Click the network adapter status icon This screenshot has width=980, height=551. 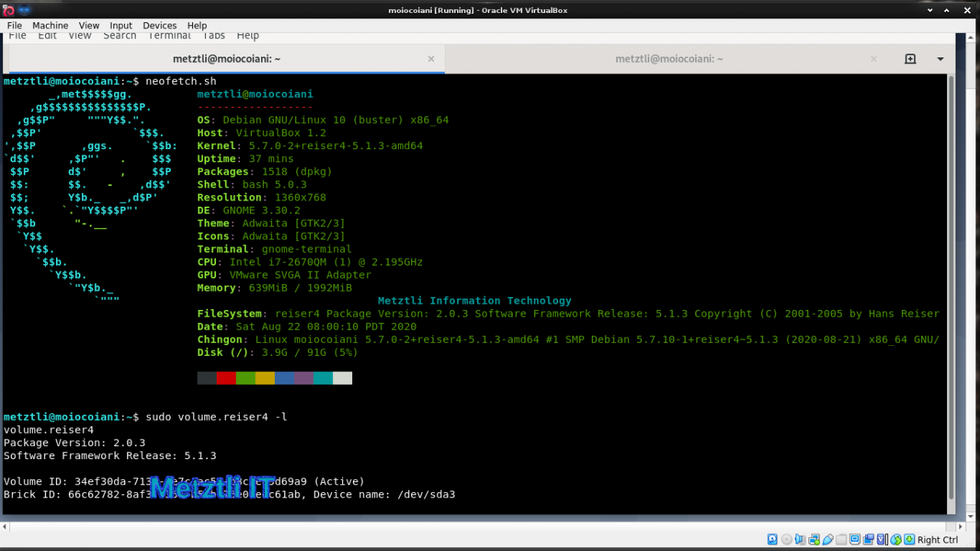(814, 540)
